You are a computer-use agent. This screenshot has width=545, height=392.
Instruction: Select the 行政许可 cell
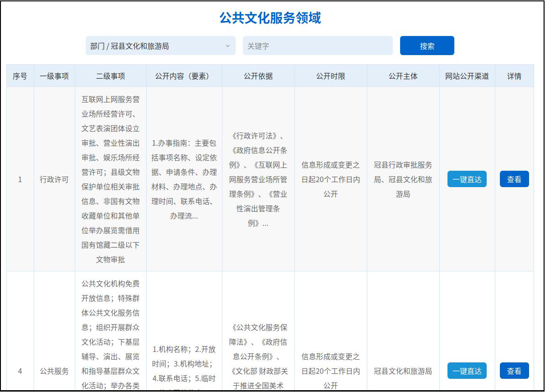tap(54, 179)
